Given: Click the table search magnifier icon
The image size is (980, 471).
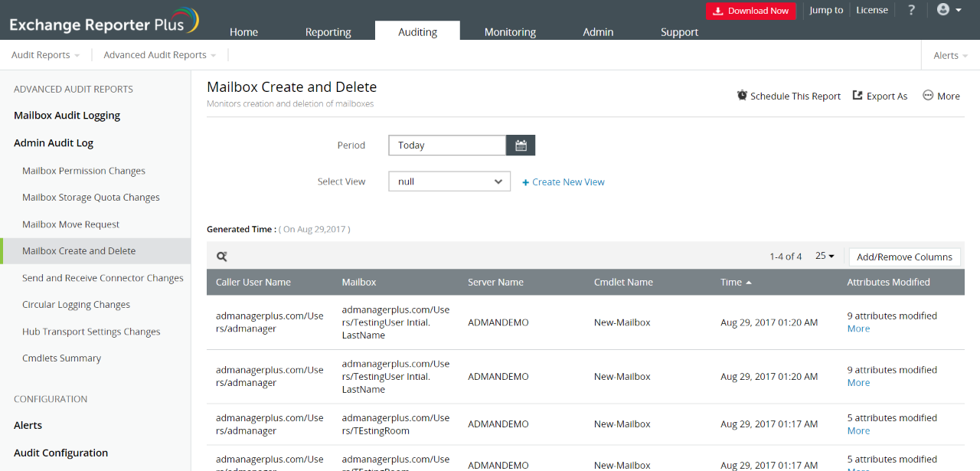Looking at the screenshot, I should 221,257.
